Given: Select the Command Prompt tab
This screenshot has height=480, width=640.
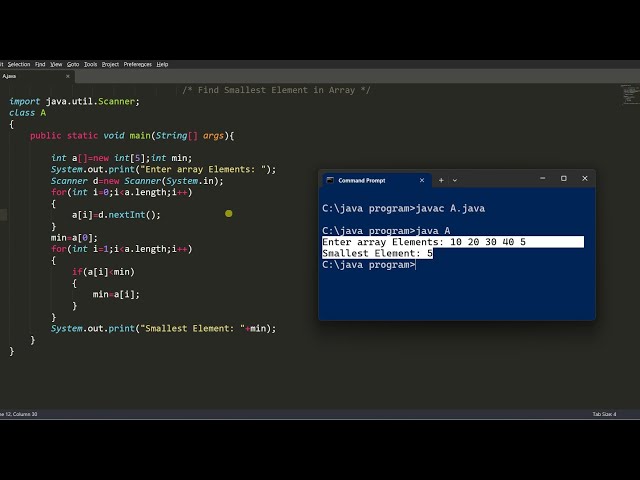Looking at the screenshot, I should [x=376, y=180].
